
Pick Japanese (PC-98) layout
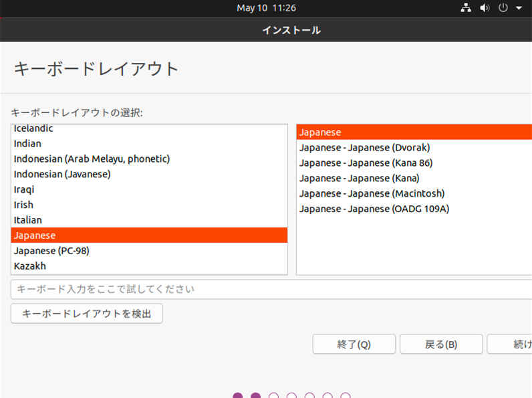[51, 251]
